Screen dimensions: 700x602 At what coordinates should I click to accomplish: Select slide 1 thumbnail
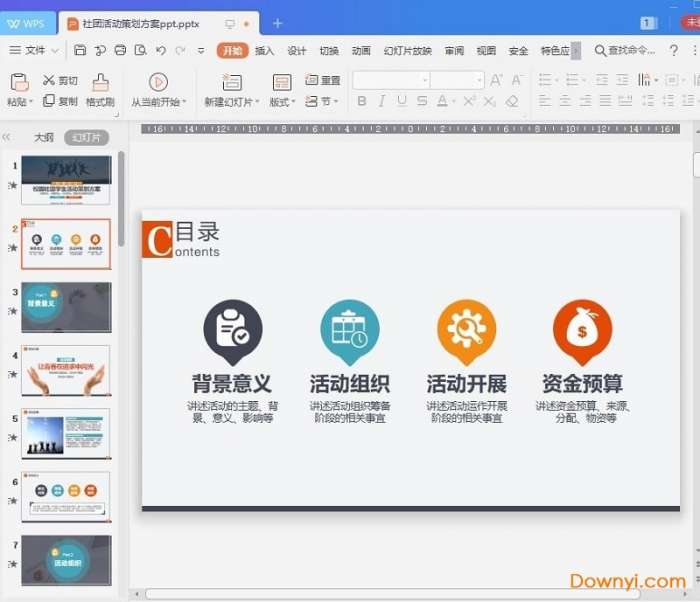click(66, 180)
